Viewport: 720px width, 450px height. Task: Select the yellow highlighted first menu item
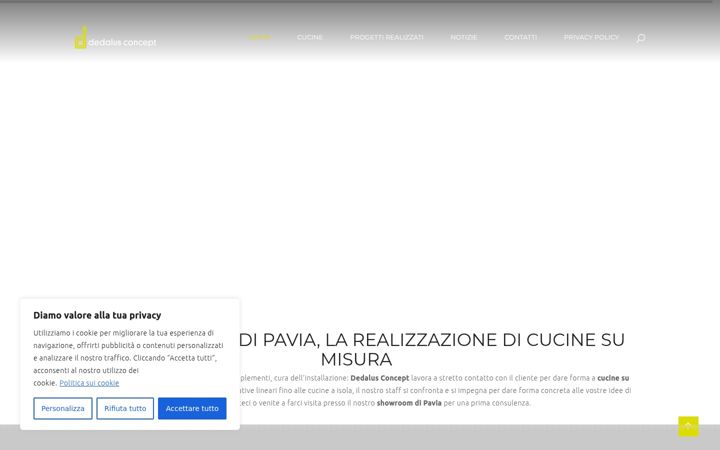pyautogui.click(x=259, y=37)
